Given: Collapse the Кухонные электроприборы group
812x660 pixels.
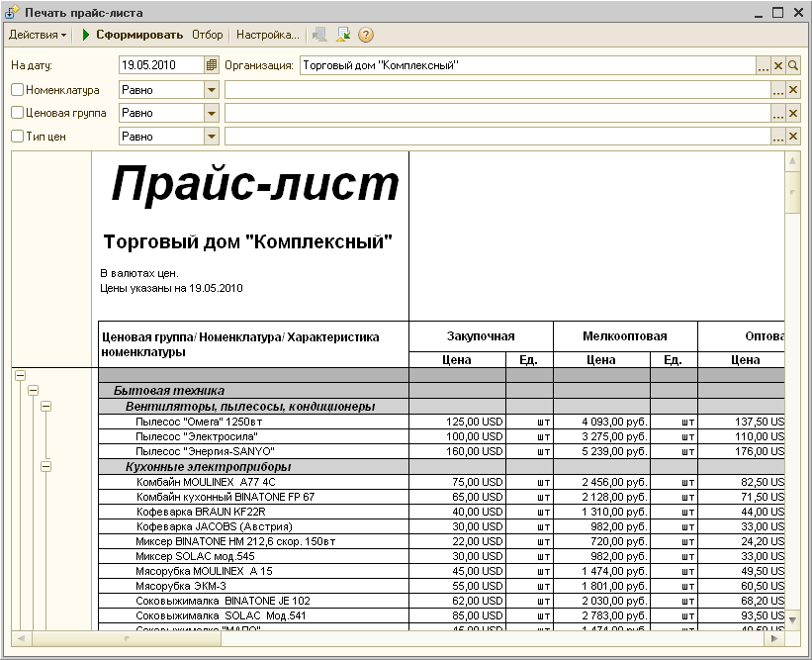Looking at the screenshot, I should pyautogui.click(x=46, y=467).
